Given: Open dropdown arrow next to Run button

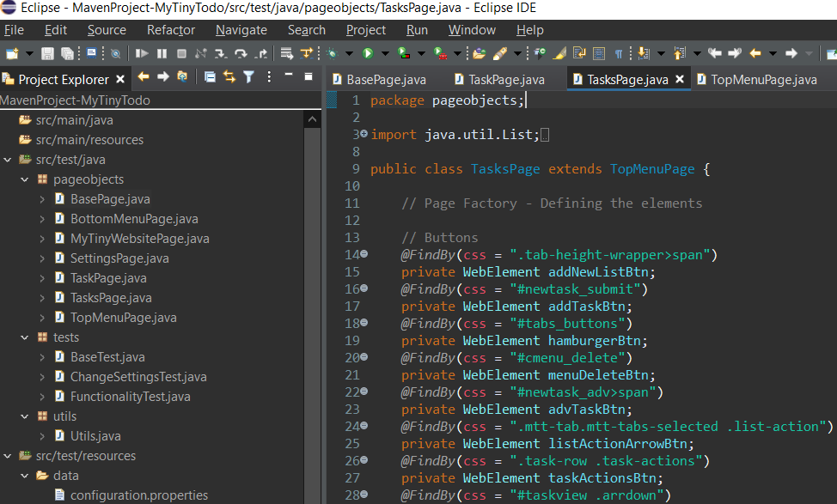Looking at the screenshot, I should [x=384, y=53].
